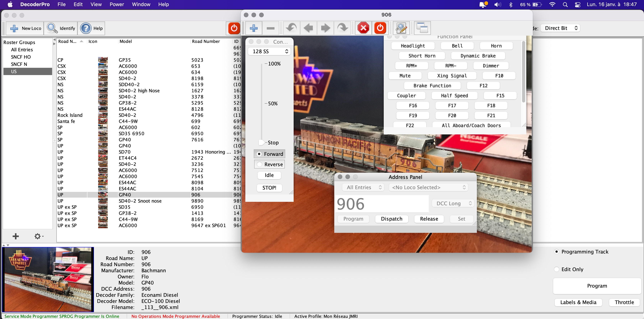Open Help question mark icon
Viewport: 644px width, 319px height.
click(x=85, y=28)
